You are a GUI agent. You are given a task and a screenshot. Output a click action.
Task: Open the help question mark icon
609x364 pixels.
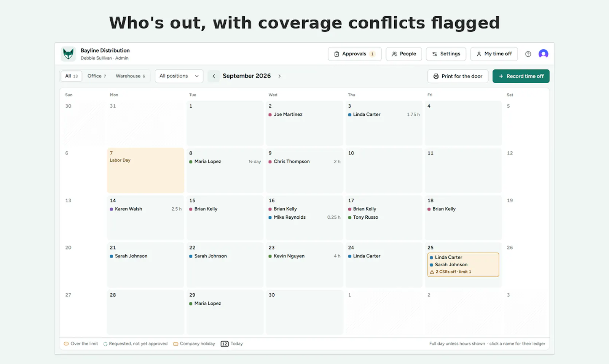pyautogui.click(x=528, y=54)
